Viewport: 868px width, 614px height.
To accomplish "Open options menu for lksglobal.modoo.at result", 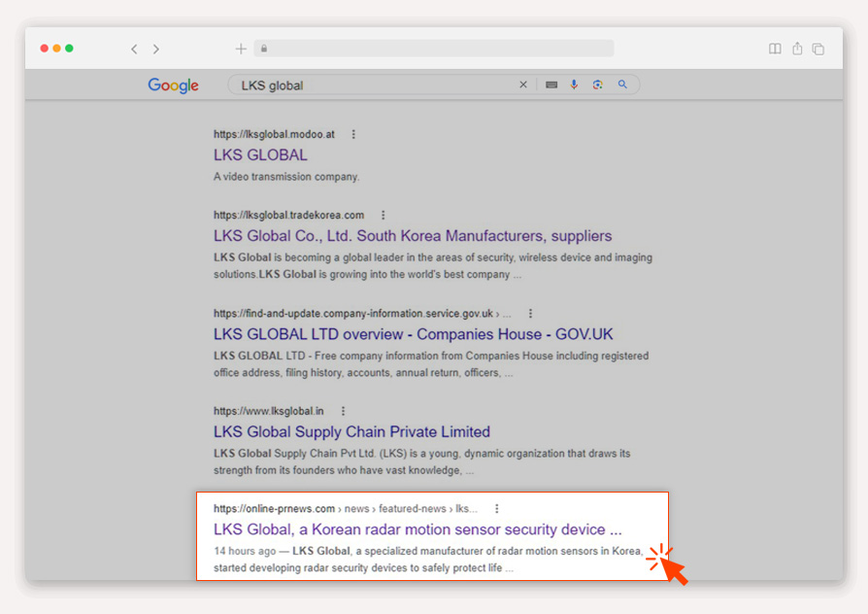I will click(x=353, y=134).
